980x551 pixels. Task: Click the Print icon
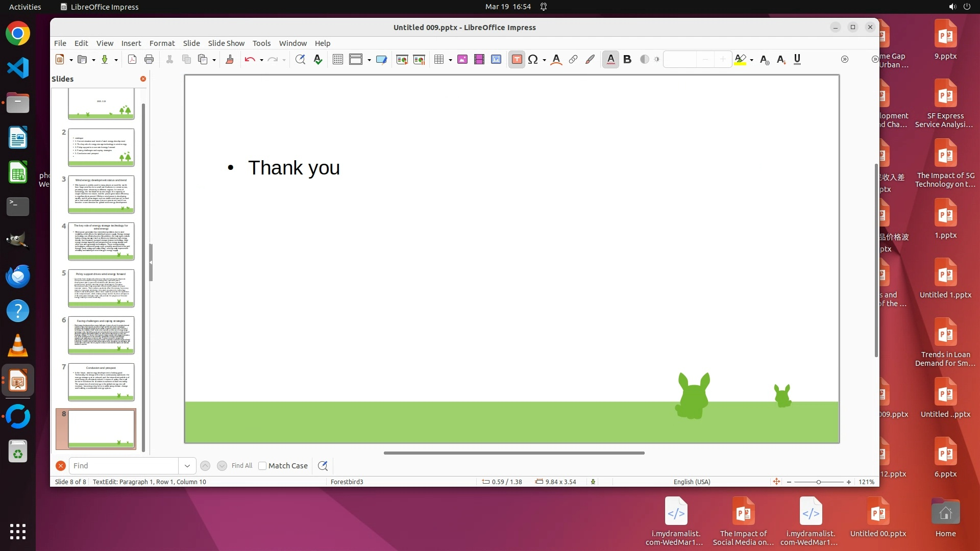(149, 60)
